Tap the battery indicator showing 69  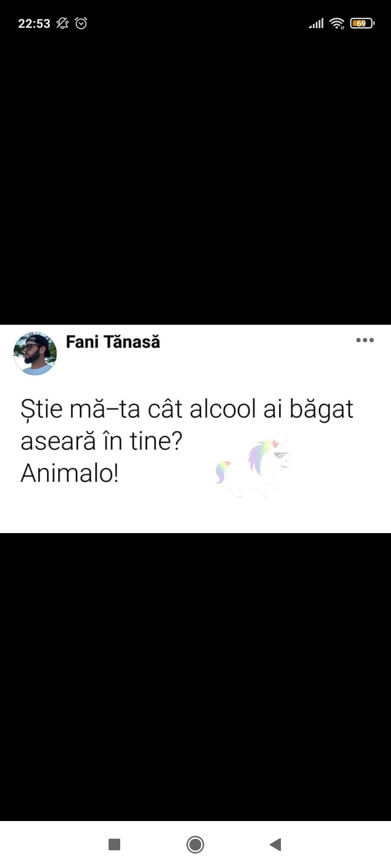(362, 24)
